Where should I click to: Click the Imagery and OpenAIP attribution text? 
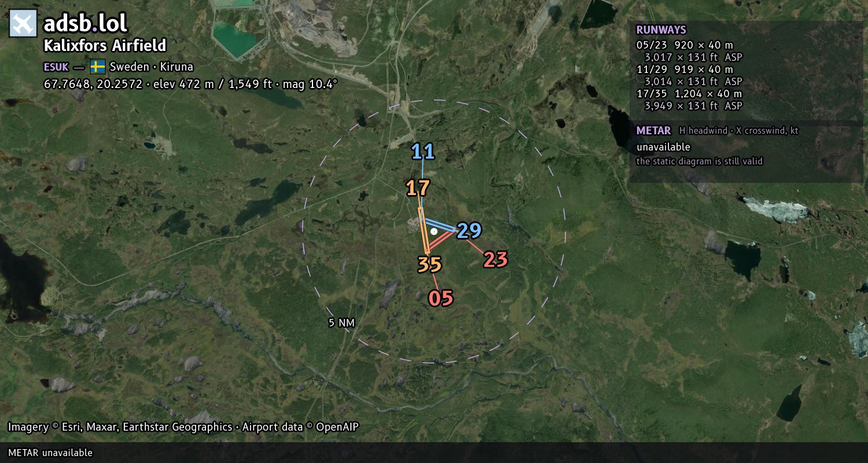pos(183,427)
